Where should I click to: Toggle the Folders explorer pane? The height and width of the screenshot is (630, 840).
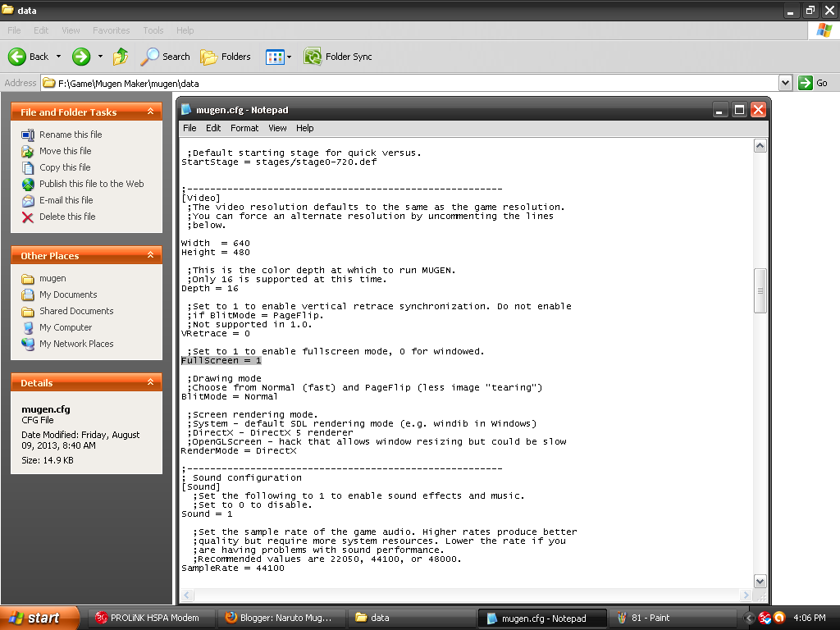point(226,57)
